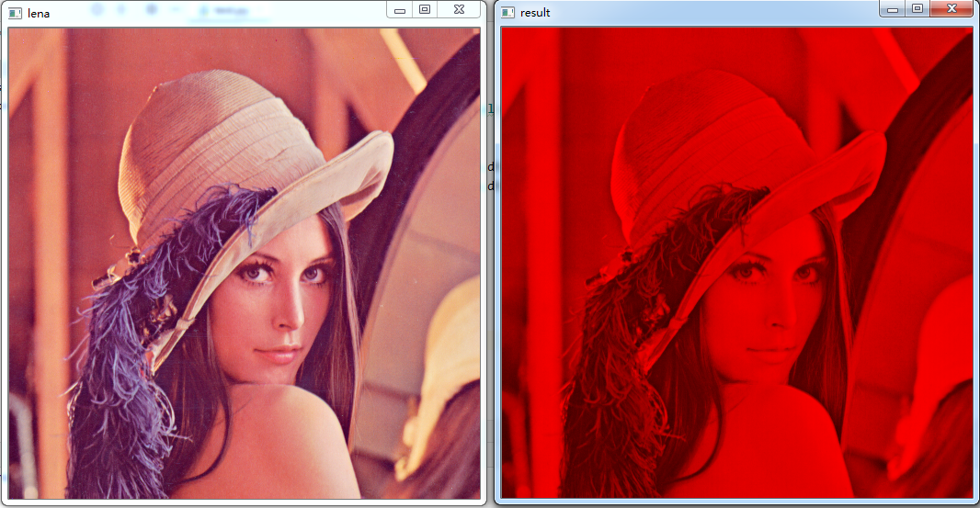
Task: Click the result window app icon
Action: (508, 13)
